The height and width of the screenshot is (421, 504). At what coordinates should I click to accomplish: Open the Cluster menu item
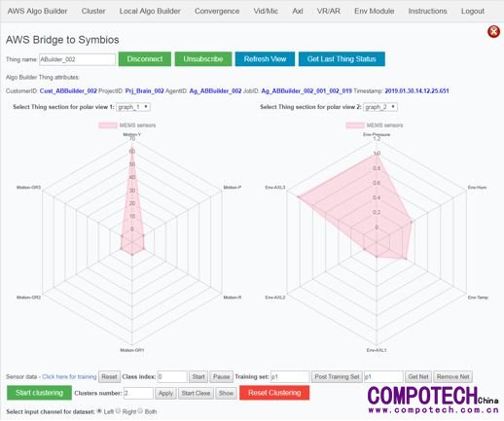pyautogui.click(x=93, y=11)
